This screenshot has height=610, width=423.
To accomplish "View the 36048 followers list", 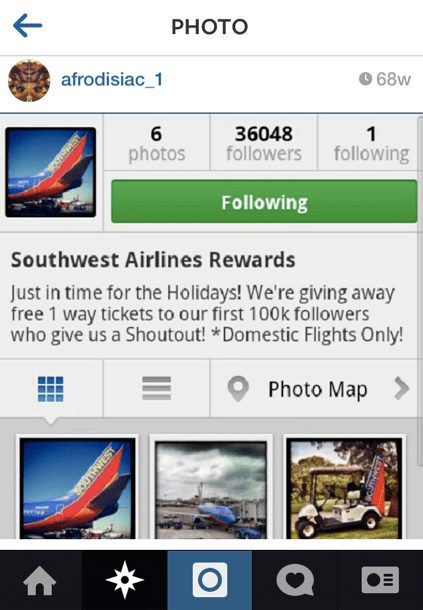I will [264, 143].
